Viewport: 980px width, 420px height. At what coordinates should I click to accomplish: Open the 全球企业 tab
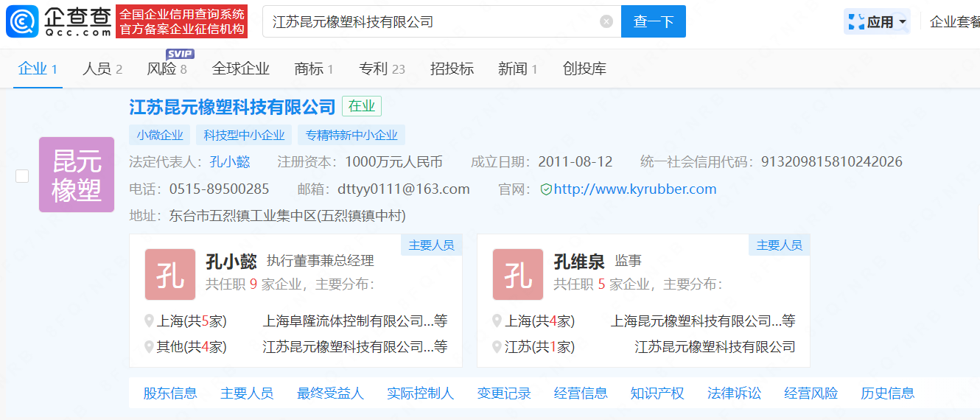tap(241, 69)
